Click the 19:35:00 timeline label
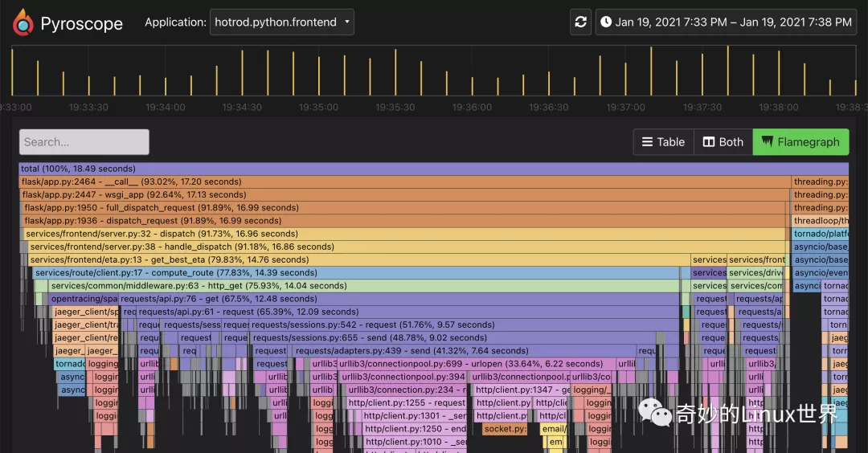 pyautogui.click(x=318, y=108)
